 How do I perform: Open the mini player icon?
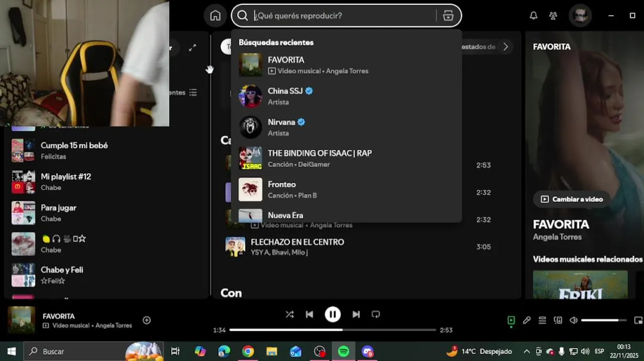click(638, 320)
